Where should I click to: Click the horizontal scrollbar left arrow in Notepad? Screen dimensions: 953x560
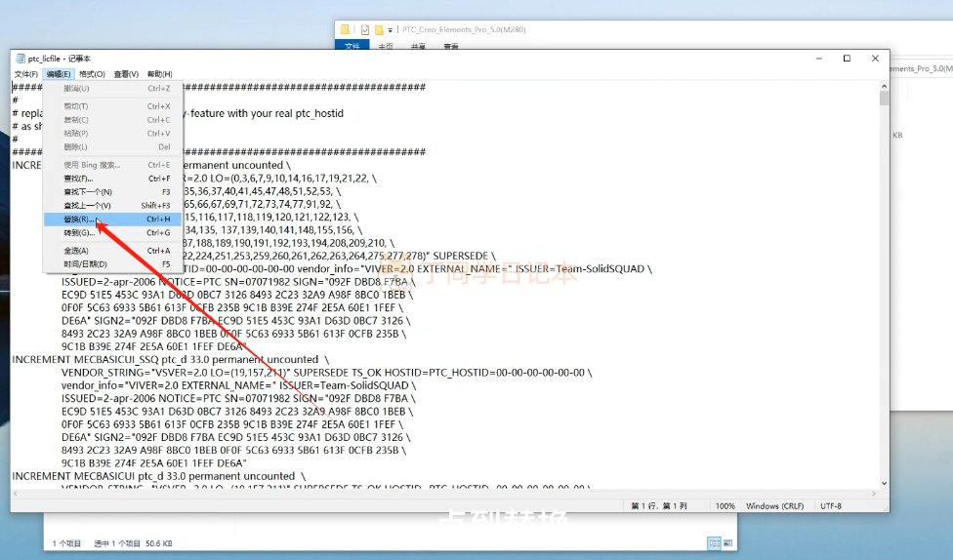pos(17,494)
